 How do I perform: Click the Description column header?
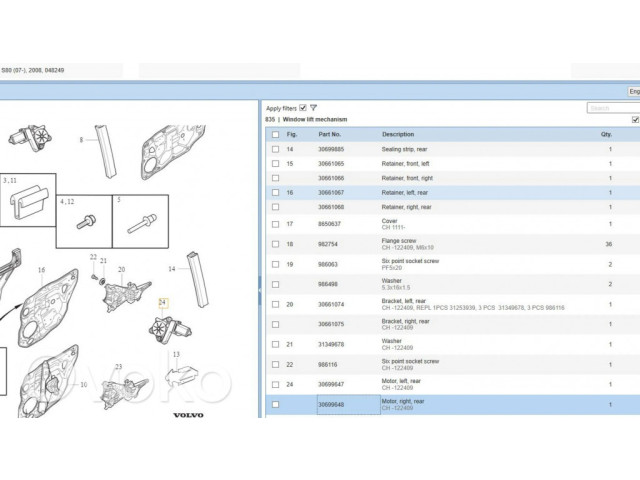pos(397,134)
